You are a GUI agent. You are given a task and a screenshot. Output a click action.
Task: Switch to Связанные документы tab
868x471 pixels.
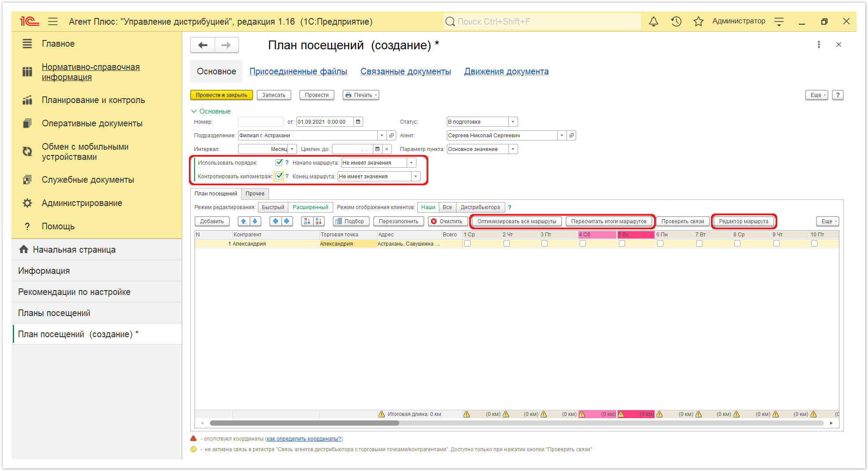pos(406,71)
